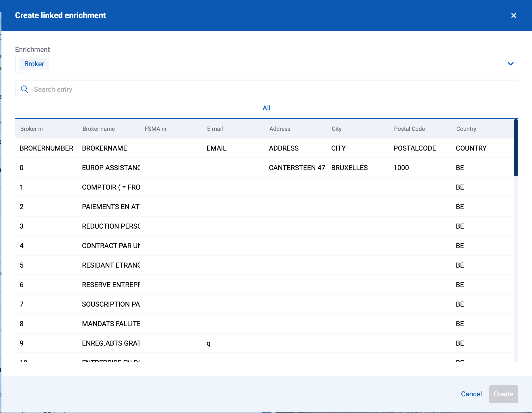Click the CANTERSTEEN 47 address cell
Viewport: 532px width, 413px height.
(x=297, y=168)
